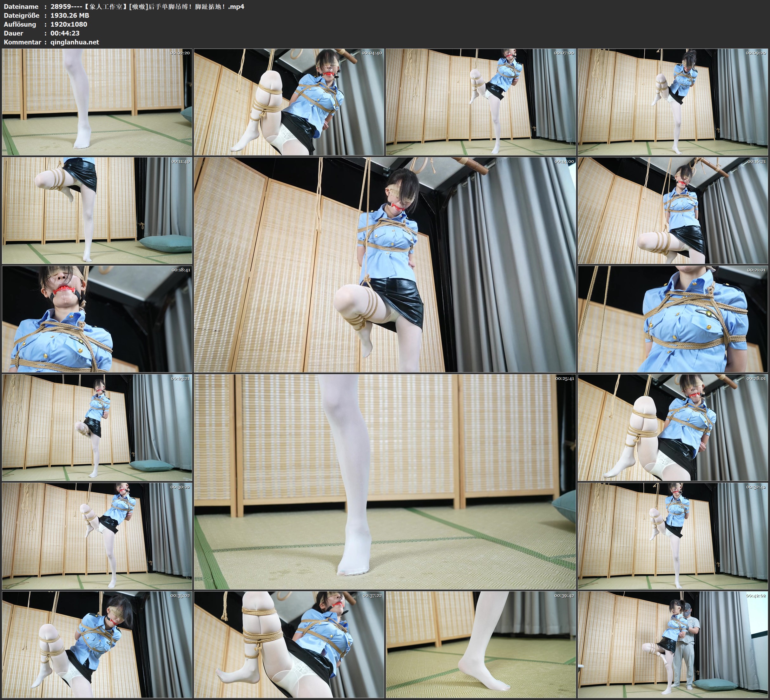Click the thumbnail timestamped 00:39:42

[x=480, y=644]
